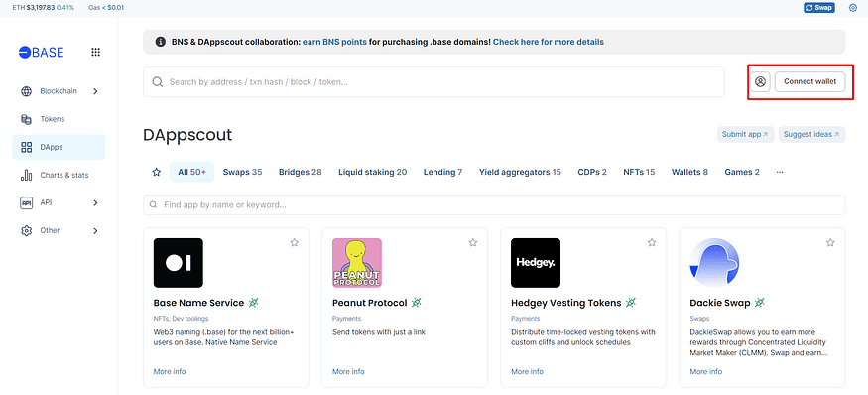Open more categories ellipsis after Games

click(x=780, y=173)
